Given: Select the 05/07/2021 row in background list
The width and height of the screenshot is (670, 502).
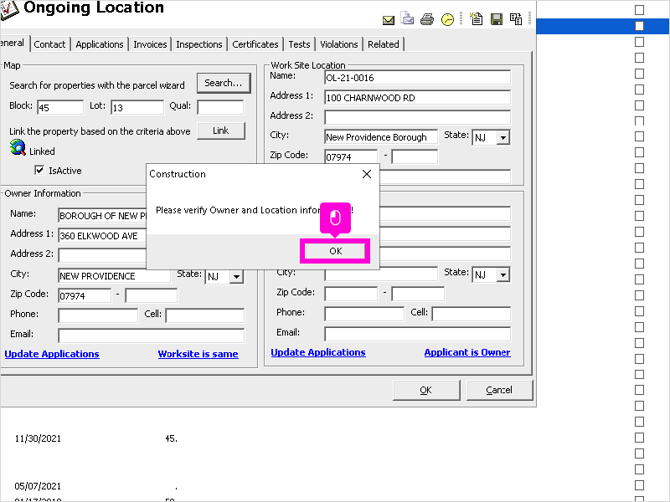Looking at the screenshot, I should point(38,486).
